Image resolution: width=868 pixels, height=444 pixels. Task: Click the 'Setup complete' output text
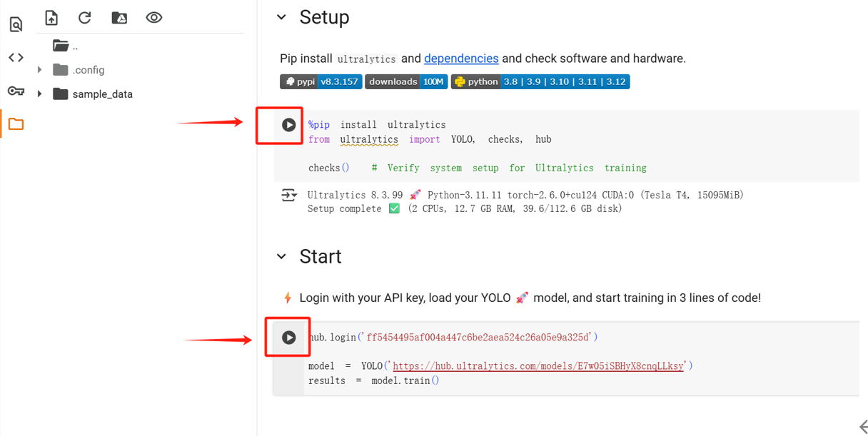tap(345, 208)
